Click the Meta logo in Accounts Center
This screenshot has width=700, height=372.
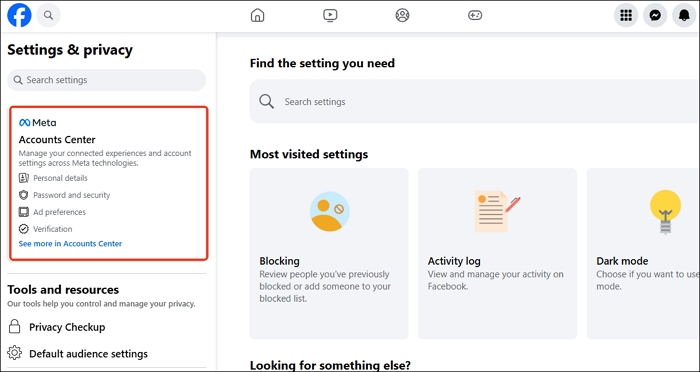click(x=38, y=122)
